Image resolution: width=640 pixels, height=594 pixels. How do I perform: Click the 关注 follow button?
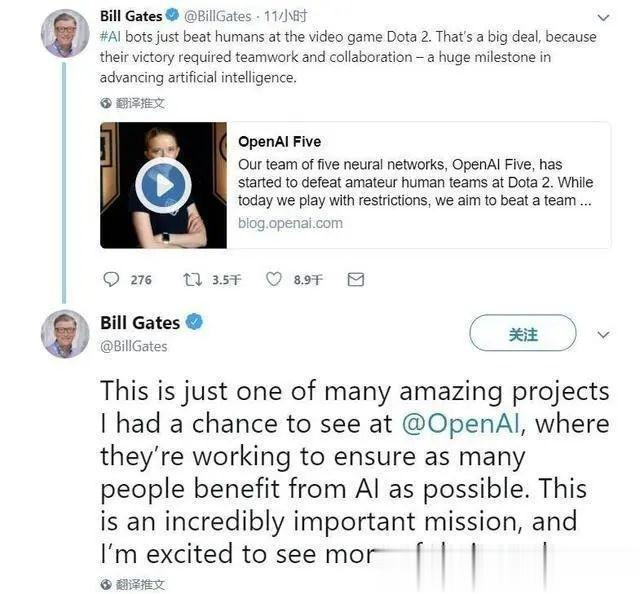coord(522,334)
